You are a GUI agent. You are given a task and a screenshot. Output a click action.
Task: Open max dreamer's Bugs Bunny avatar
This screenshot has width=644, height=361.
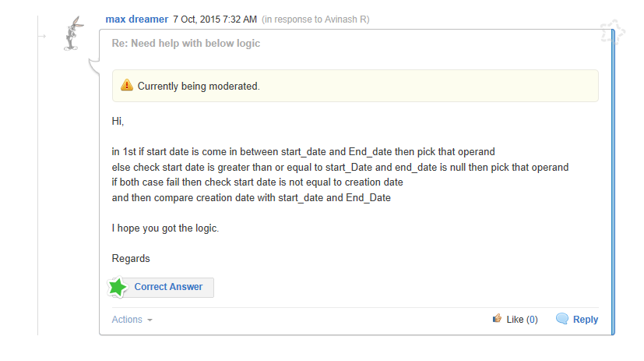tap(73, 34)
